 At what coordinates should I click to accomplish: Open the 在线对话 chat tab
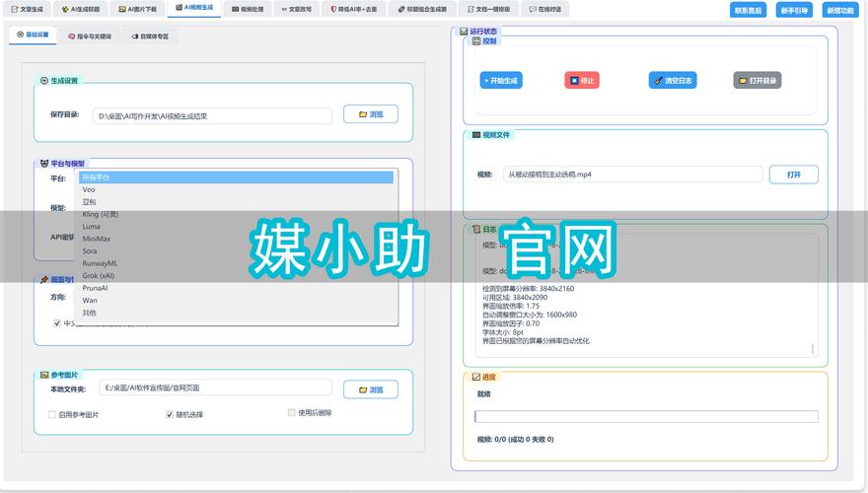click(x=545, y=9)
